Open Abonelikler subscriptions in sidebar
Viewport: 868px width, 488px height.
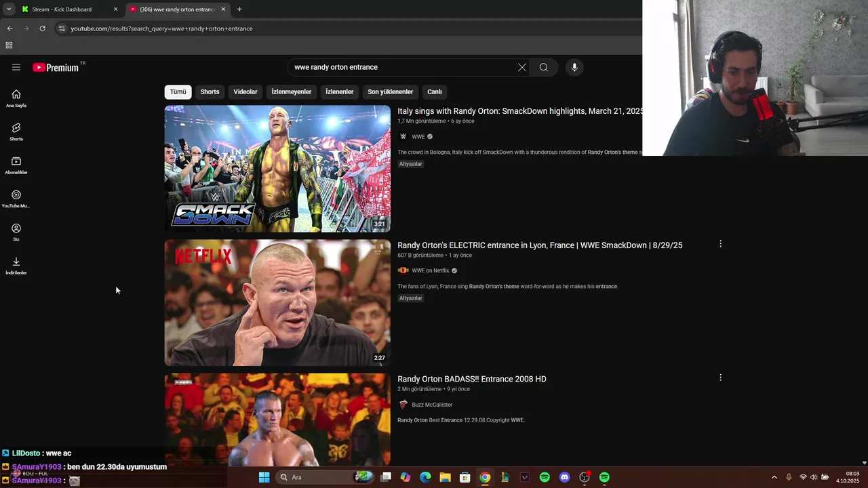coord(16,165)
